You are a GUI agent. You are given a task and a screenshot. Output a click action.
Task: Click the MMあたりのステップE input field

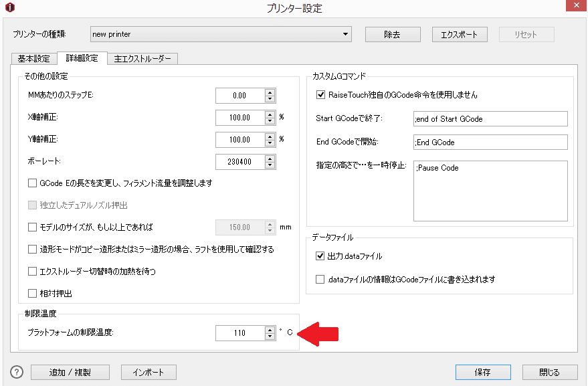coord(240,96)
